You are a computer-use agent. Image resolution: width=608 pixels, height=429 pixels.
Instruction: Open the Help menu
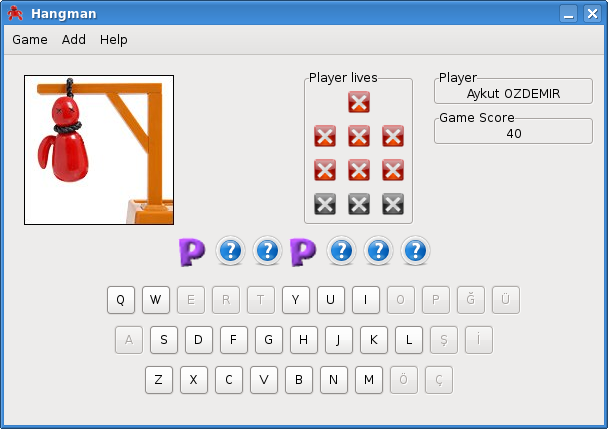(114, 40)
